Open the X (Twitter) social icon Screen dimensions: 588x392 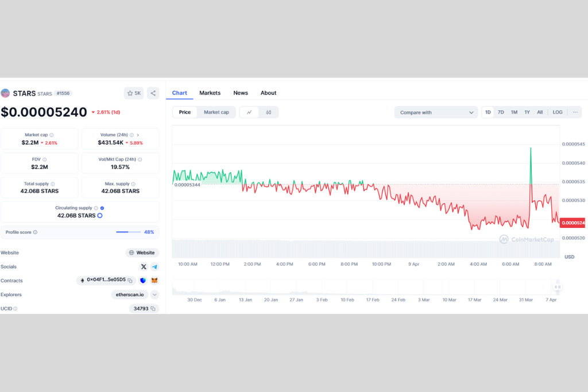144,267
